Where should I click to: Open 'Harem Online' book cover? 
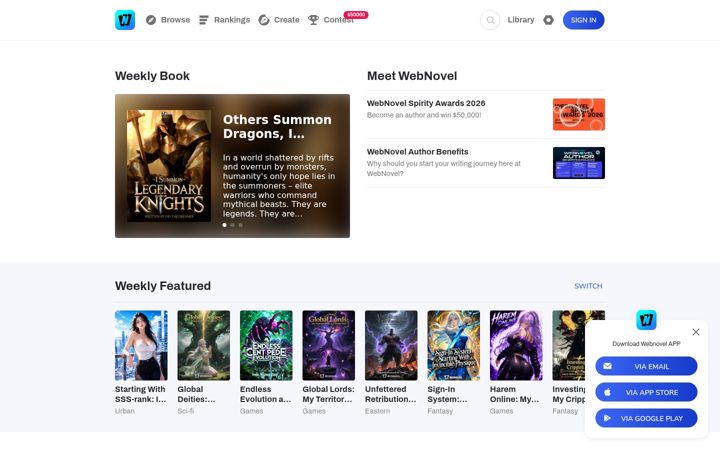pyautogui.click(x=516, y=345)
